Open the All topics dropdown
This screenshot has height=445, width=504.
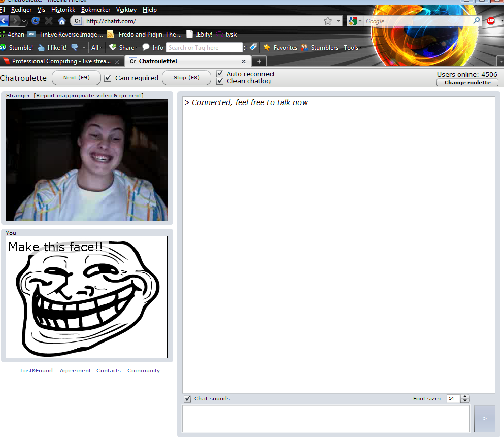(97, 48)
